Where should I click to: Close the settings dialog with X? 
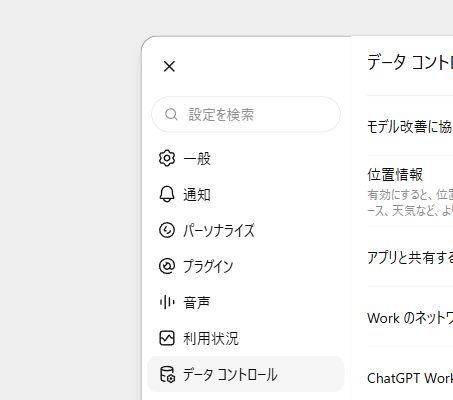[x=169, y=66]
